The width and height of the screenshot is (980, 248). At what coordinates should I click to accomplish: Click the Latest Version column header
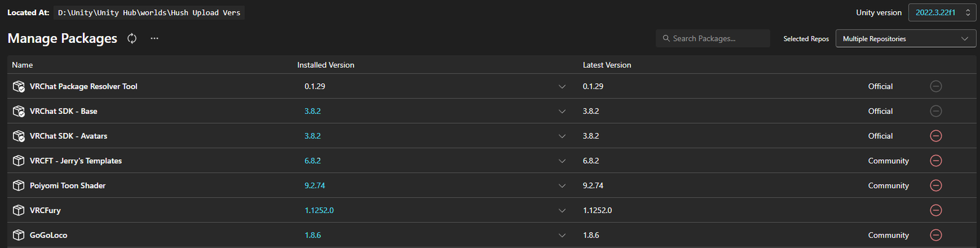click(607, 65)
